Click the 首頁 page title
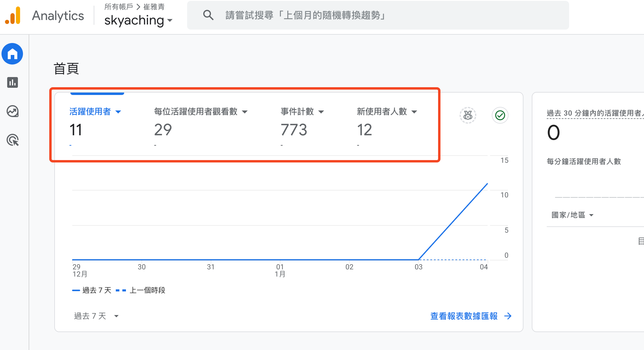The image size is (644, 350). coord(66,69)
